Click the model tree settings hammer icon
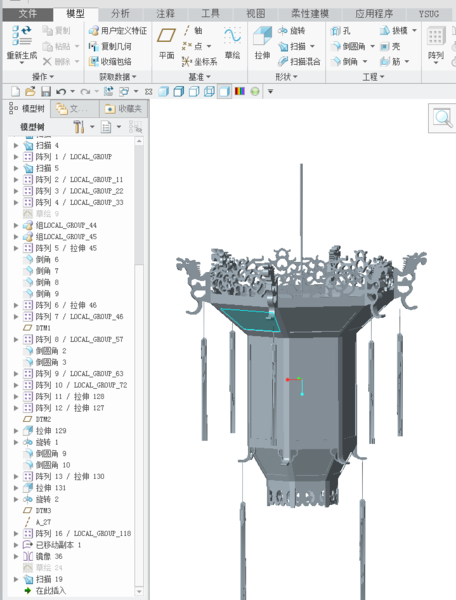Image resolution: width=456 pixels, height=600 pixels. click(78, 127)
